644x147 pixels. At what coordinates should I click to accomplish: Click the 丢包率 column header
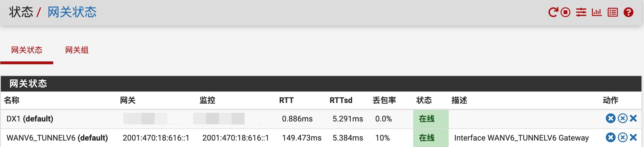pos(384,100)
